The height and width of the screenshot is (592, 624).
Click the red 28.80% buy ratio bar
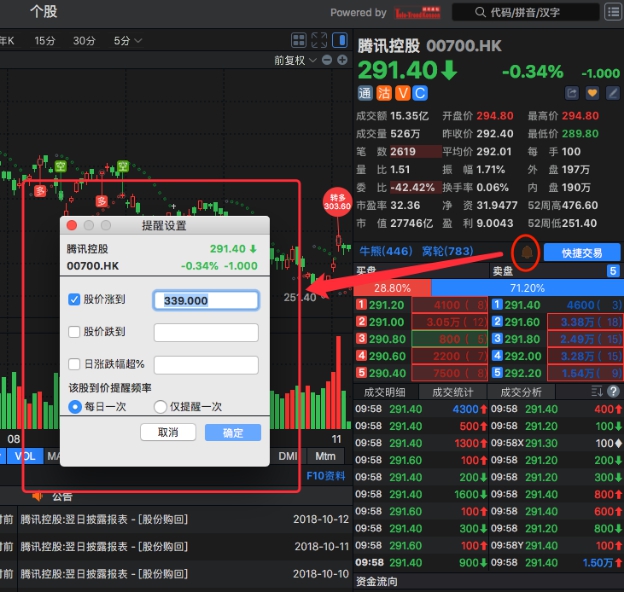[x=392, y=288]
